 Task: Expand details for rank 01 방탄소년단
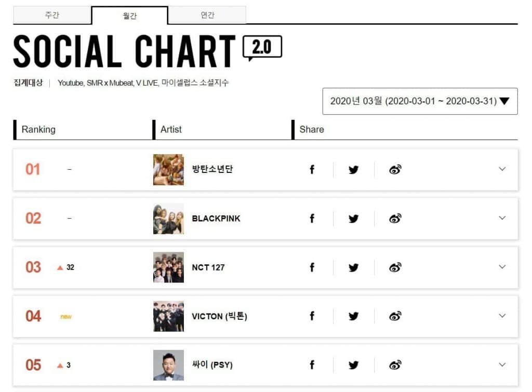pos(502,169)
